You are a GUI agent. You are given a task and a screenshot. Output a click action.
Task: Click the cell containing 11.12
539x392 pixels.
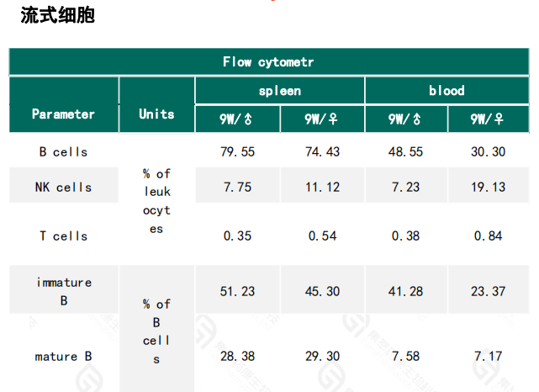[x=323, y=188]
